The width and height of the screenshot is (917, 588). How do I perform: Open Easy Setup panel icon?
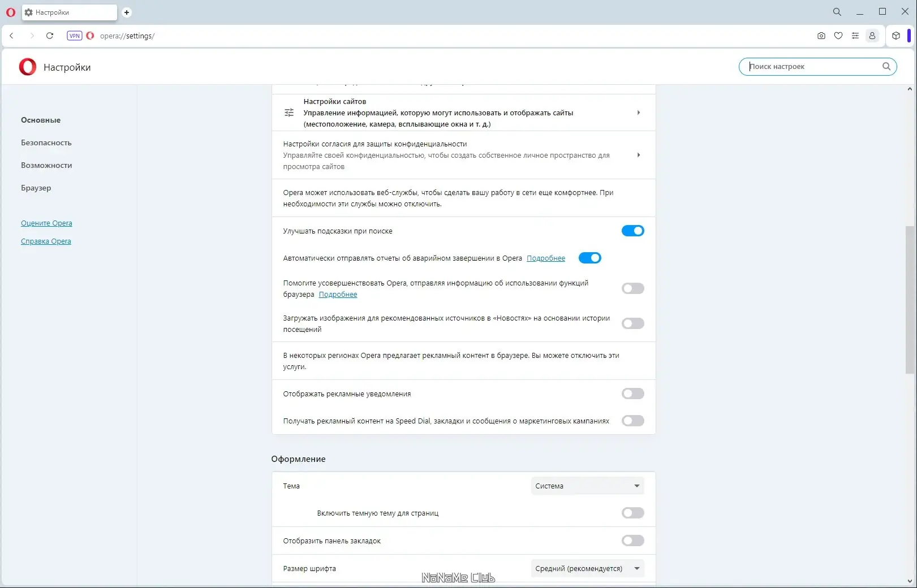coord(855,36)
